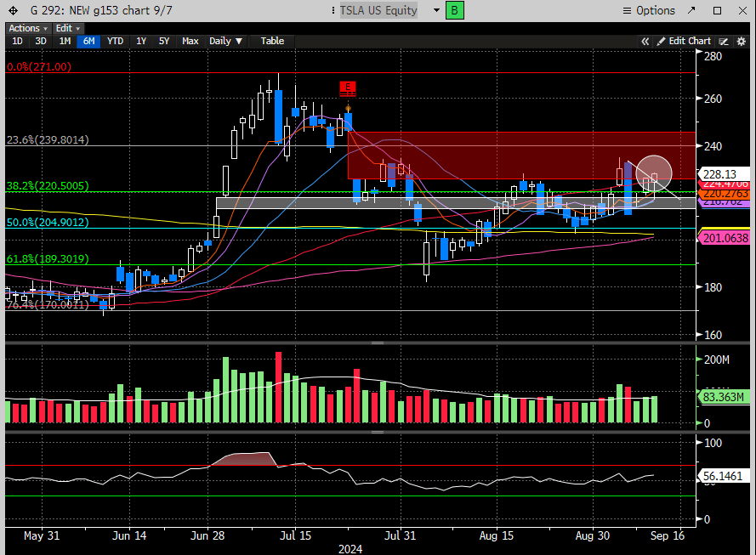Switch to Table view

[x=272, y=41]
